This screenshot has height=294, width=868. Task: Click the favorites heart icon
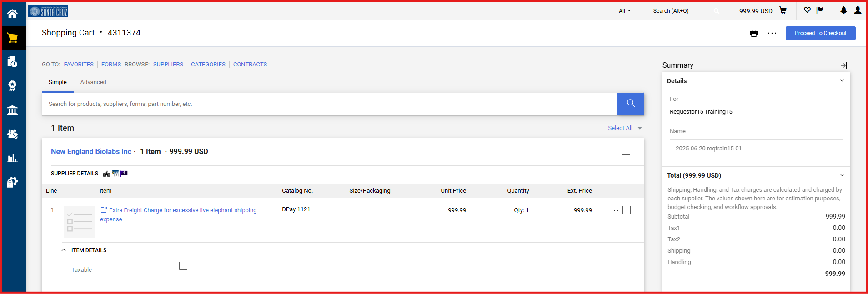click(807, 10)
